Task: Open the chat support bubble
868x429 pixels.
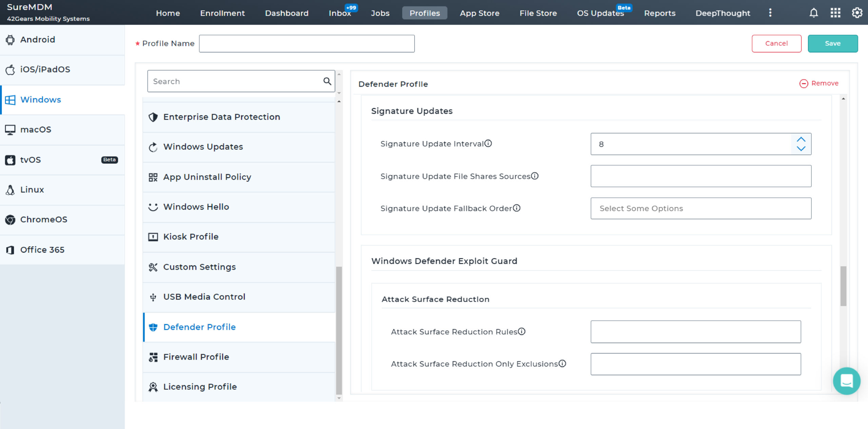Action: [x=847, y=381]
